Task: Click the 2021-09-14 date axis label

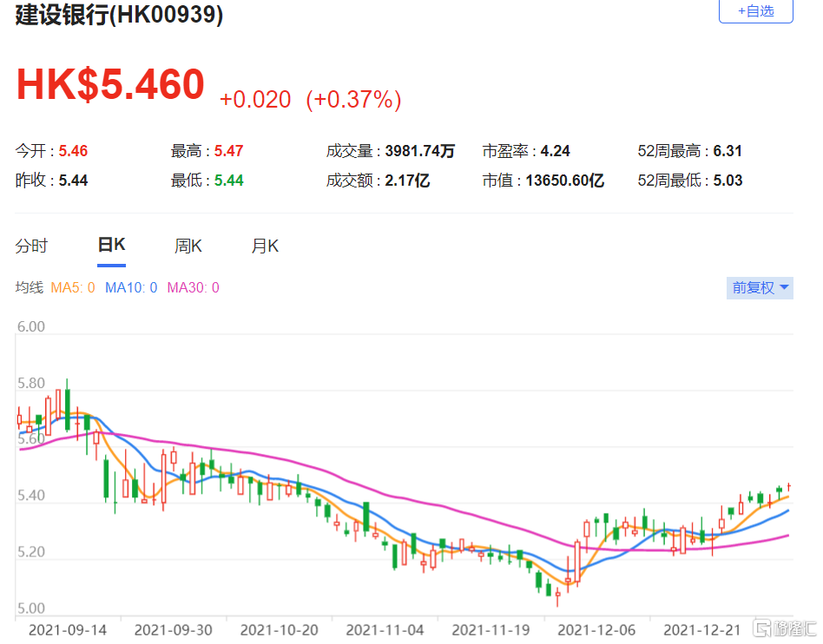Action: coord(68,630)
